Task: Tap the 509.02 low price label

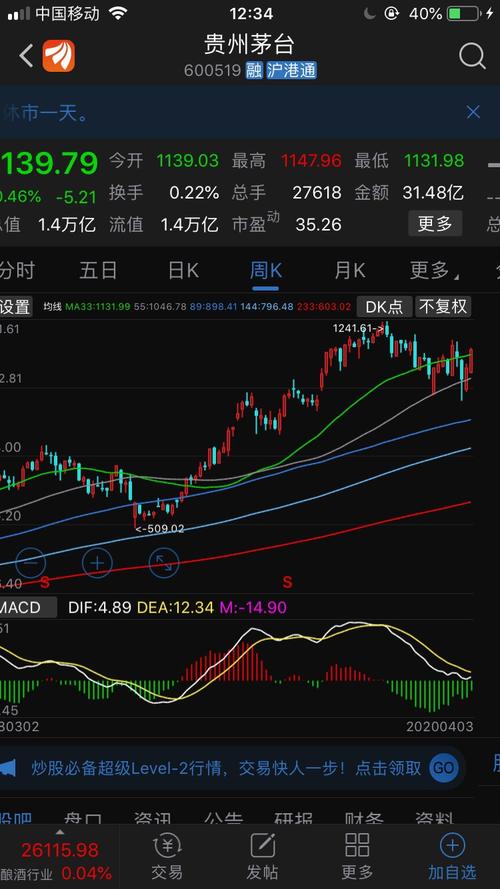Action: (x=160, y=528)
